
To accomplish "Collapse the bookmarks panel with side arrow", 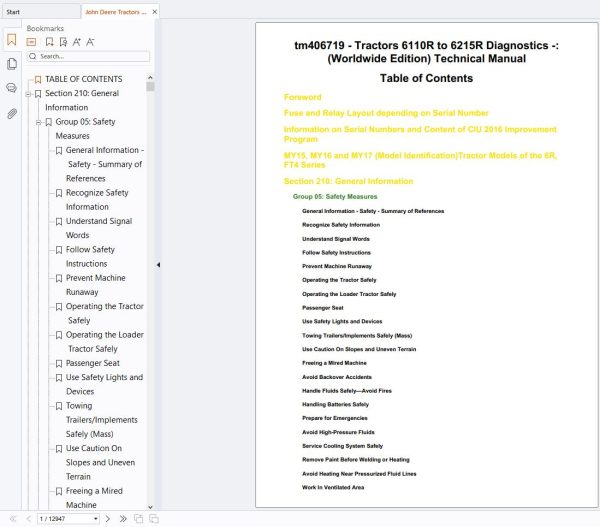I will coord(158,265).
